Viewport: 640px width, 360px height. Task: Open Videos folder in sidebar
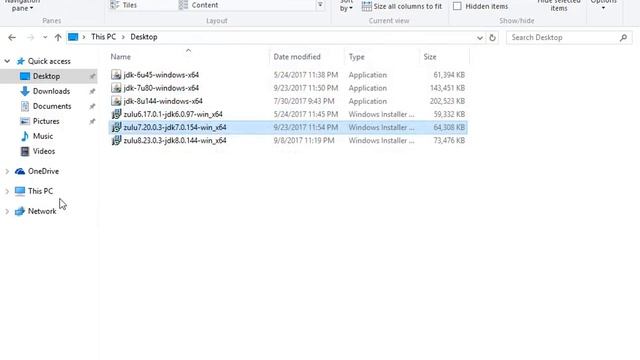(44, 151)
